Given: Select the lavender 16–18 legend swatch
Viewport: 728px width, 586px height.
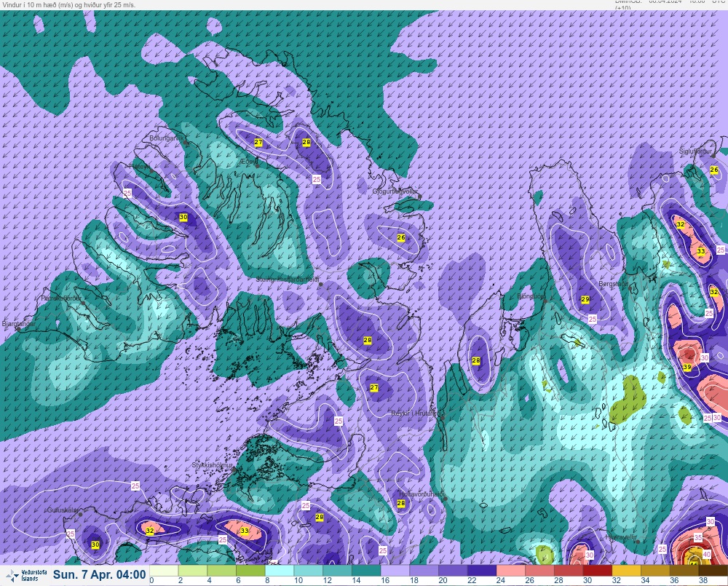Looking at the screenshot, I should pos(395,571).
